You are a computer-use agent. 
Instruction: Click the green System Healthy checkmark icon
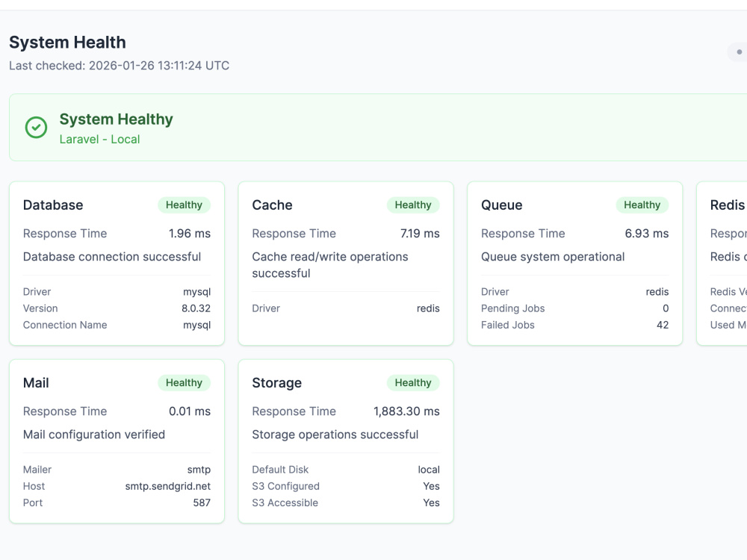coord(36,127)
